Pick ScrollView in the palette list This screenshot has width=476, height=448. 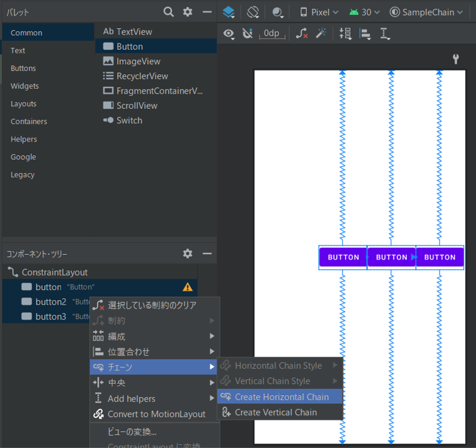156,105
